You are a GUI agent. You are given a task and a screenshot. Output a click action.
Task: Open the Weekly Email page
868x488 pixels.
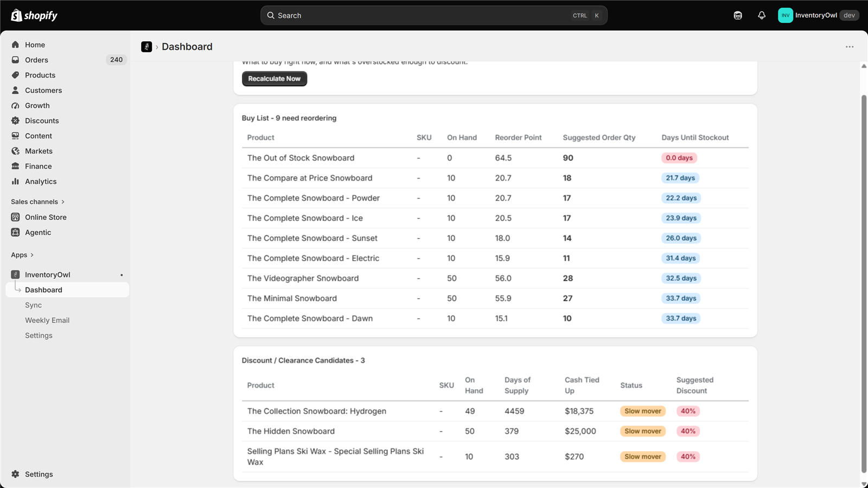[47, 320]
